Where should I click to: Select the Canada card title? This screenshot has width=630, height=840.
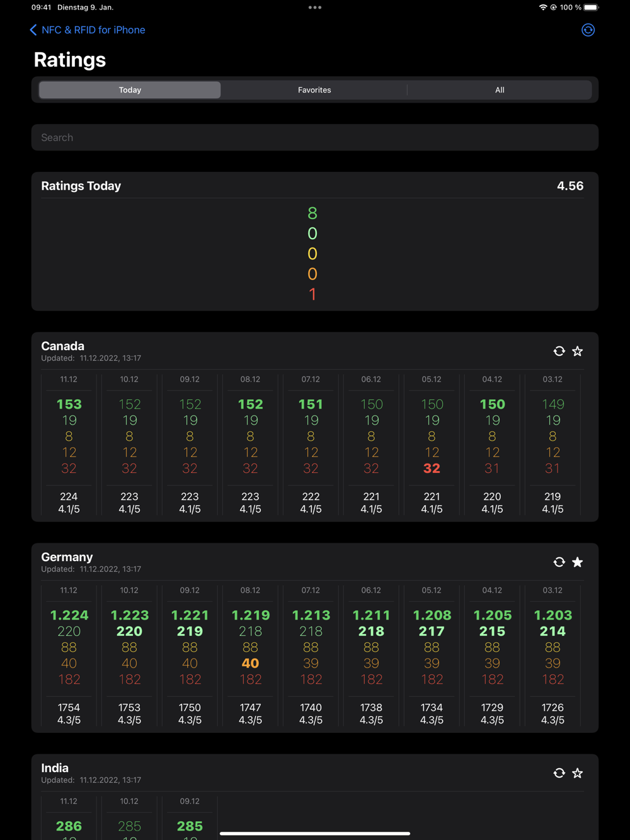point(62,346)
